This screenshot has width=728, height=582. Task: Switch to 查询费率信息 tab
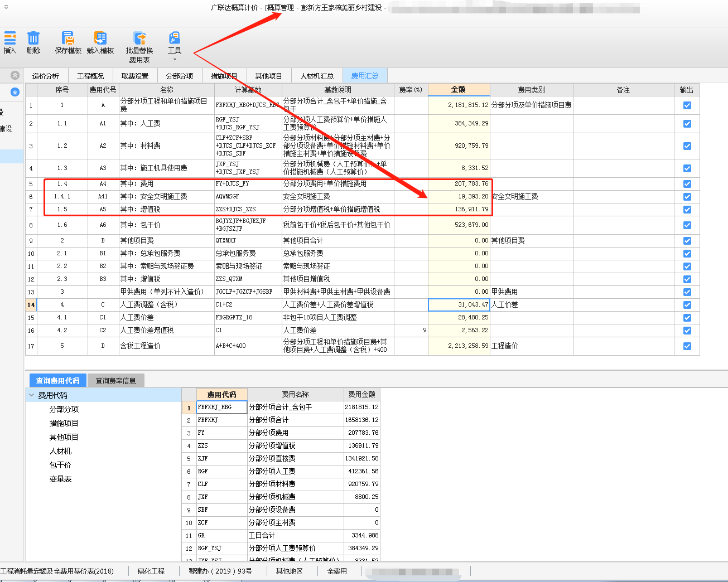tap(115, 380)
